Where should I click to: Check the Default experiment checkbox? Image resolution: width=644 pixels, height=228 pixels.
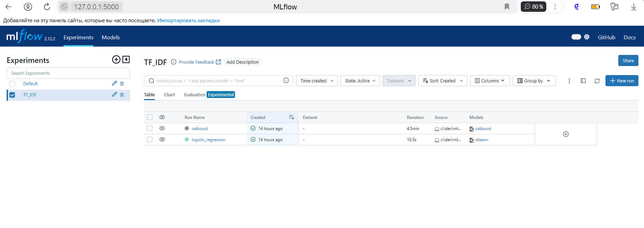click(x=12, y=84)
